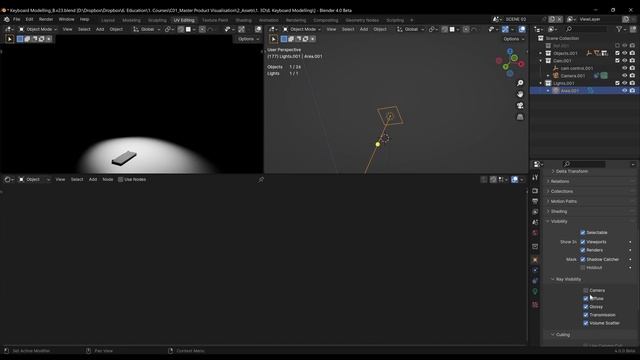The height and width of the screenshot is (360, 640).
Task: Enable the Holdout checkbox
Action: pos(582,267)
